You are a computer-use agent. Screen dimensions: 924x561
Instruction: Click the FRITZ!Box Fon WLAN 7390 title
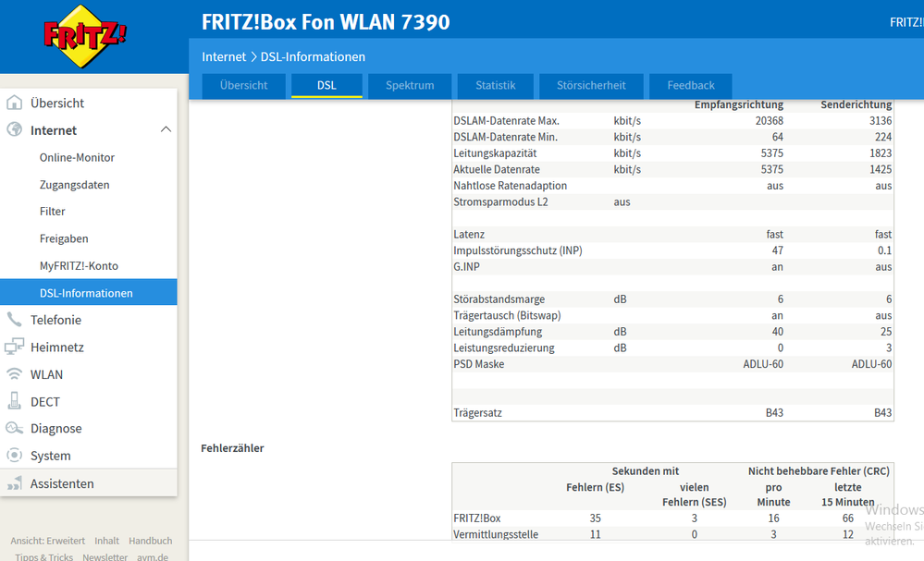pos(326,22)
